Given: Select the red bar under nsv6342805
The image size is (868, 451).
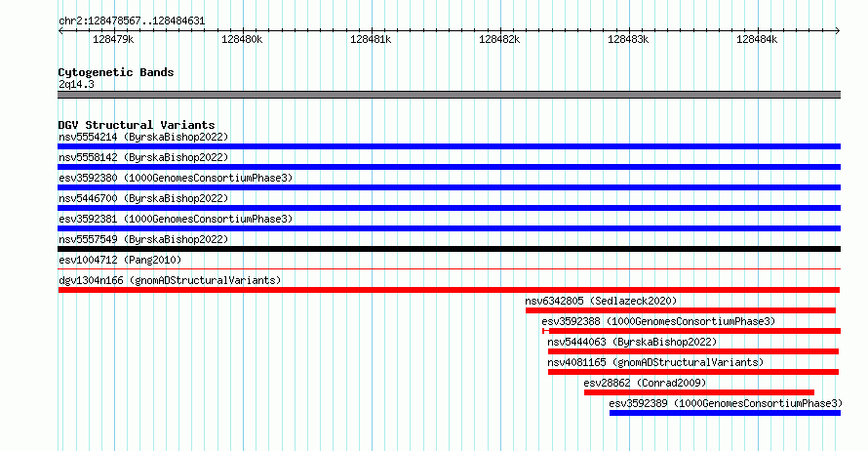Looking at the screenshot, I should 681,310.
